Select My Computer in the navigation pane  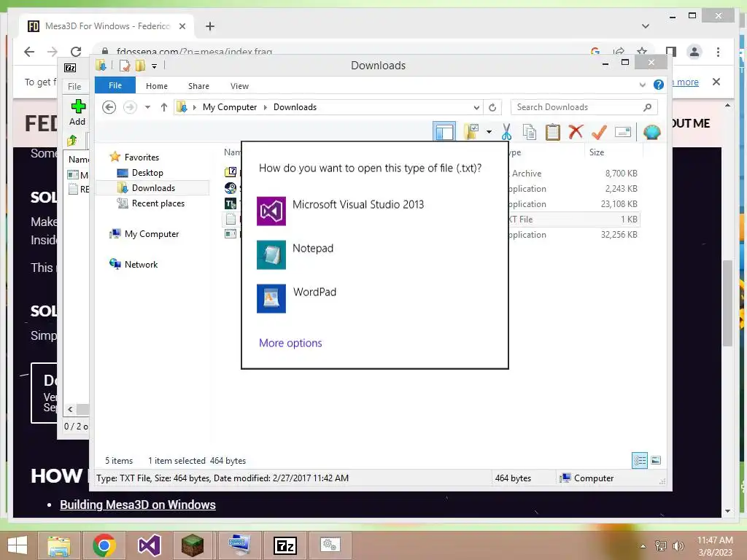pyautogui.click(x=152, y=234)
